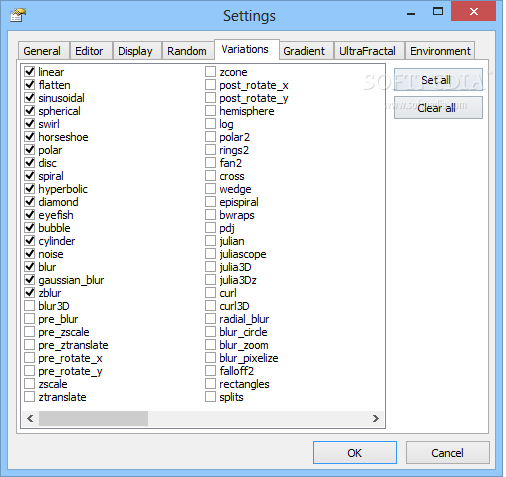Click the Clear all button
Viewport: 506px width, 477px height.
[x=438, y=108]
